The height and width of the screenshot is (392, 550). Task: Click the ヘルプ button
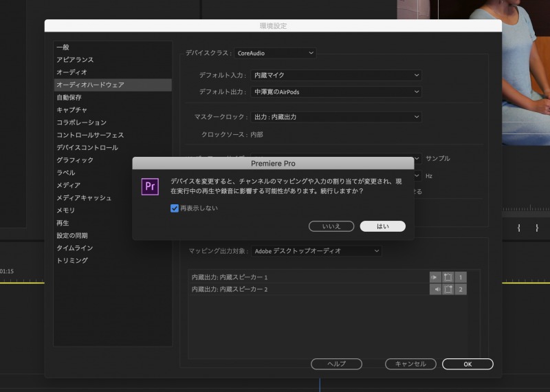(x=336, y=364)
